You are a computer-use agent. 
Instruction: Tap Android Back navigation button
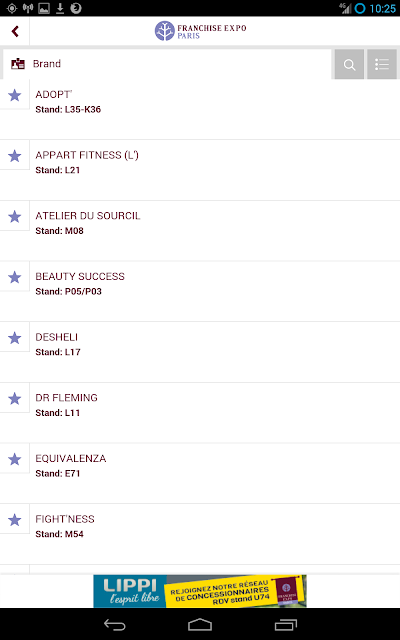[x=115, y=624]
